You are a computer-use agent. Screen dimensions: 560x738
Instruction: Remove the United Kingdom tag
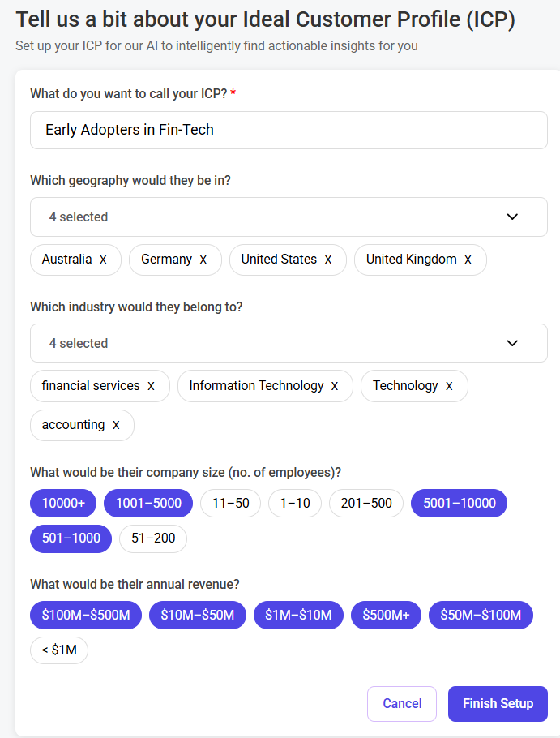468,260
